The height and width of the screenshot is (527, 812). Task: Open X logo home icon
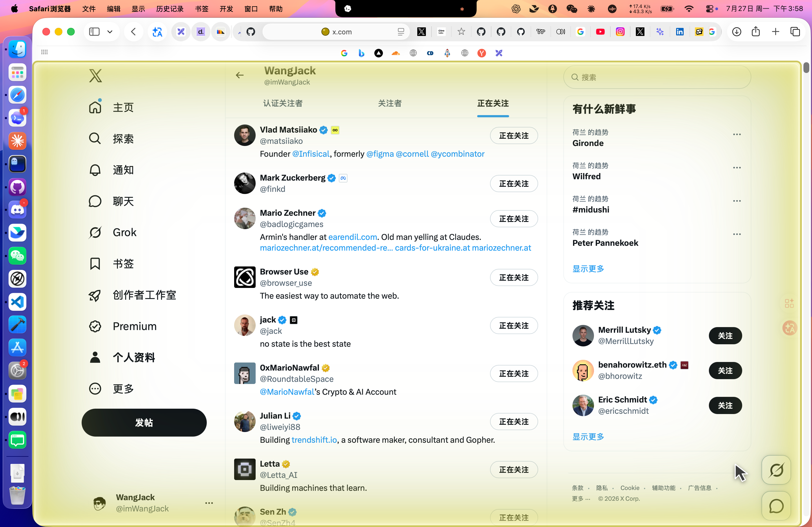(x=95, y=75)
